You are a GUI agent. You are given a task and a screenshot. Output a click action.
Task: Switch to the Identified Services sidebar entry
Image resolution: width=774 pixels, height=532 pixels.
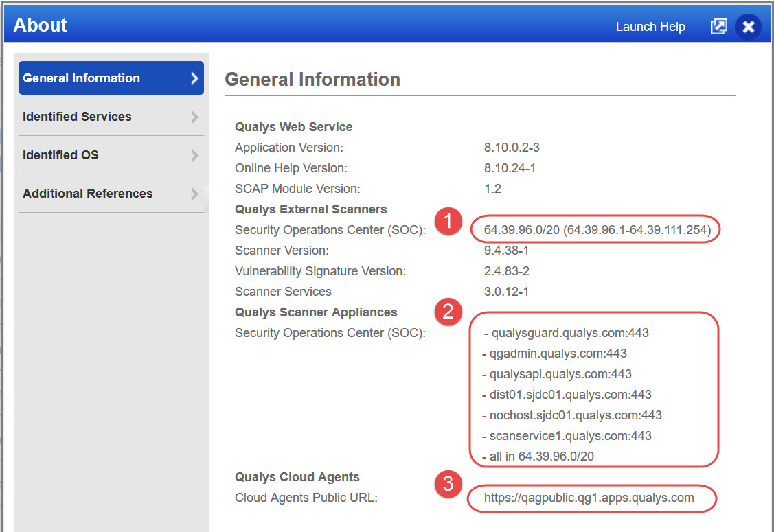click(77, 117)
